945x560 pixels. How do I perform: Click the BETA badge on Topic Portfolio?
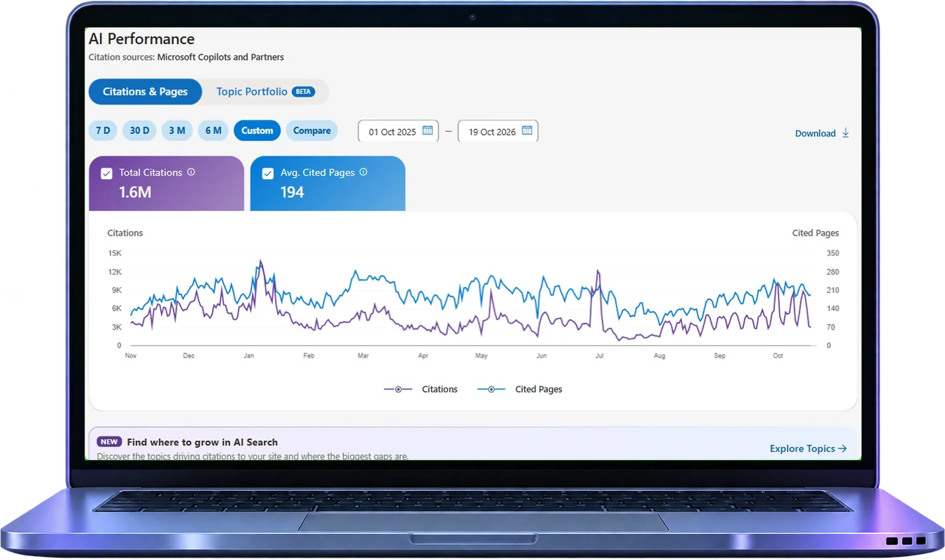click(x=303, y=92)
